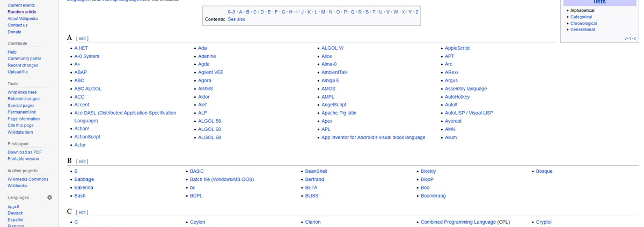Open A.NET language article
Viewport: 644px width, 227px height.
tap(81, 48)
